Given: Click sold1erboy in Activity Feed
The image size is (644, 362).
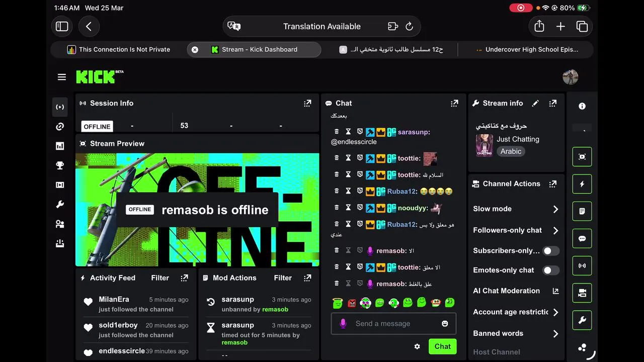Looking at the screenshot, I should pyautogui.click(x=118, y=325).
